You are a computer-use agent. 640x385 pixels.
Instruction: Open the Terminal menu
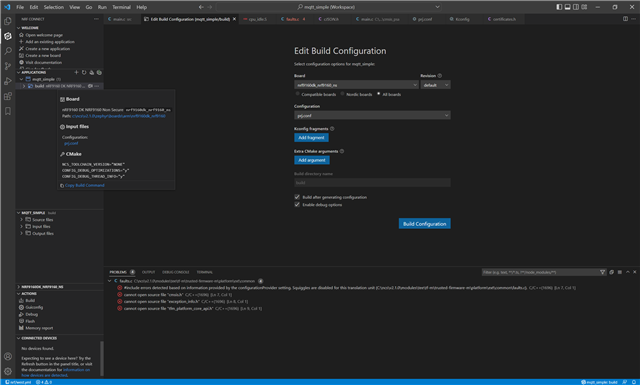tap(121, 7)
